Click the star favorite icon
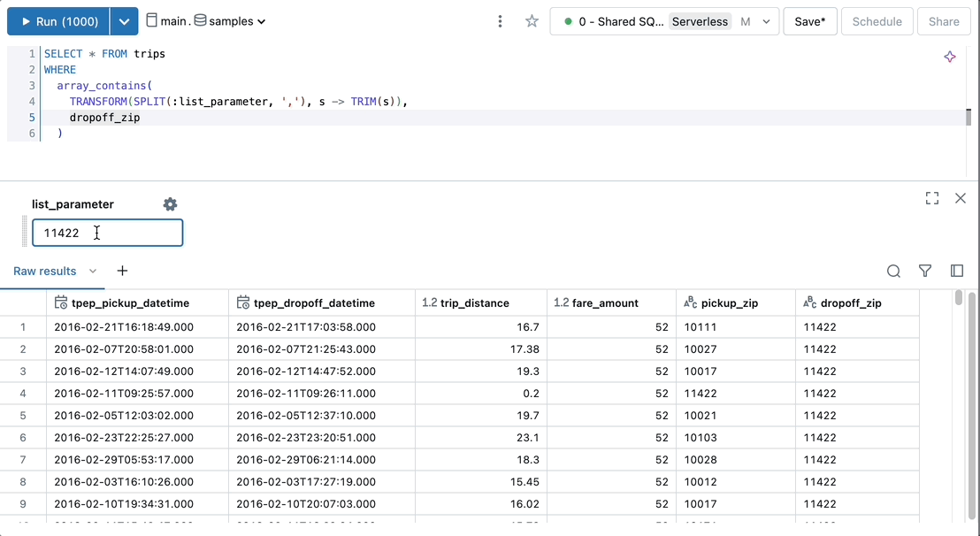Viewport: 980px width, 536px height. coord(532,21)
